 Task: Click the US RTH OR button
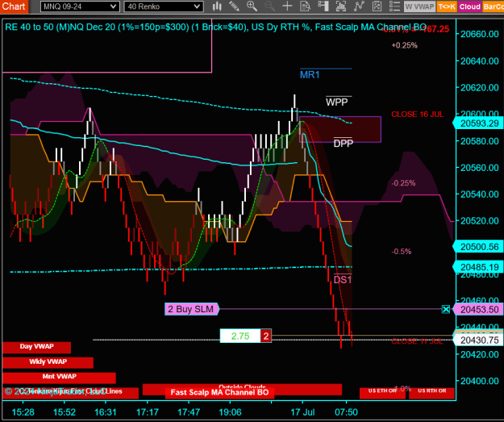coord(432,393)
